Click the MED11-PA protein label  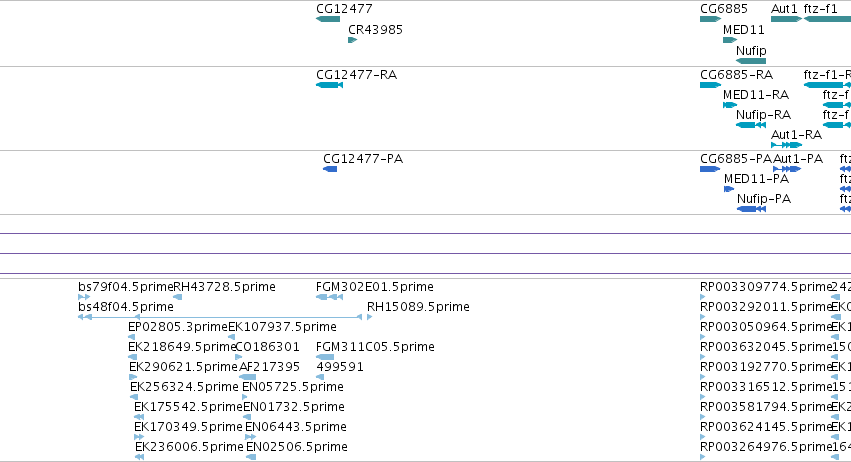pos(756,179)
